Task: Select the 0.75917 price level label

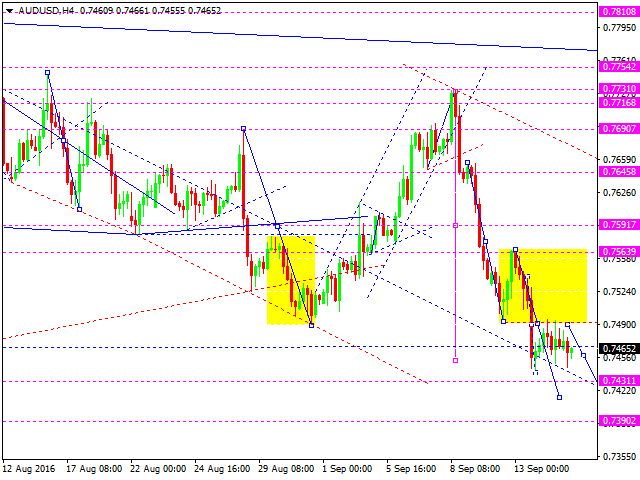Action: [x=619, y=224]
